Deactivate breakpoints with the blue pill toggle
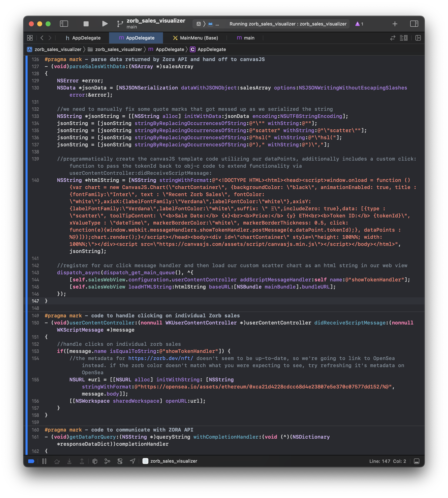The height and width of the screenshot is (498, 448). pyautogui.click(x=31, y=461)
